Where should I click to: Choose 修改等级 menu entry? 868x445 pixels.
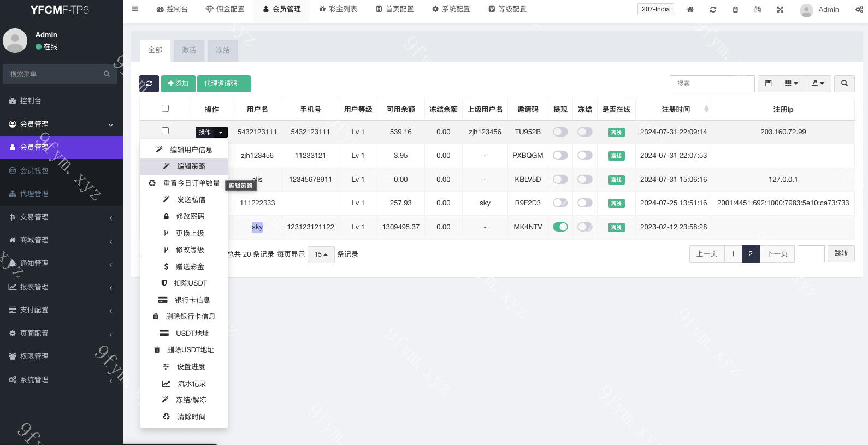(184, 250)
